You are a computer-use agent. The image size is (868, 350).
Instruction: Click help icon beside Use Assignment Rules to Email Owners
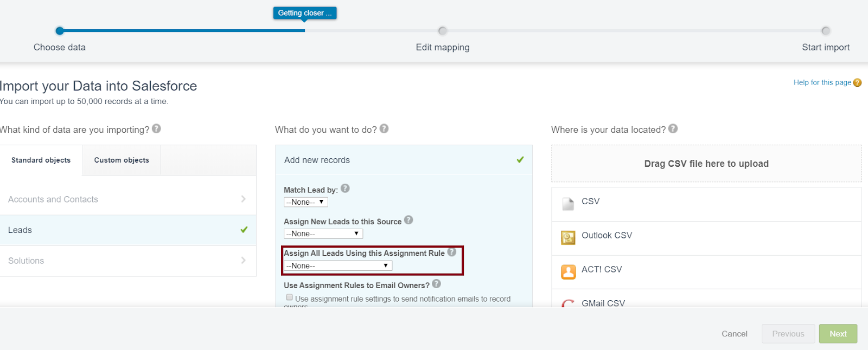[436, 284]
